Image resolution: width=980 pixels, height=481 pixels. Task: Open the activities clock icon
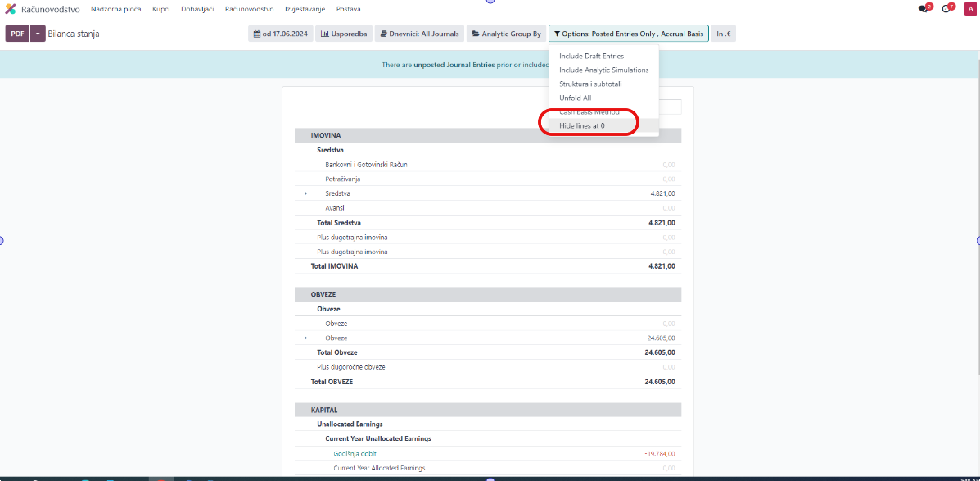(x=946, y=9)
